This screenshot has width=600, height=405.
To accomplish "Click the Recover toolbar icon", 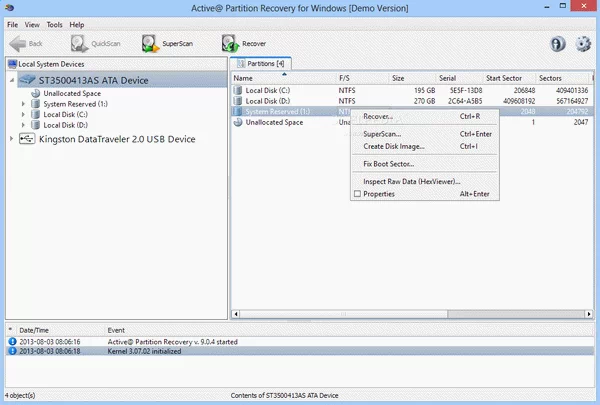I will click(231, 44).
